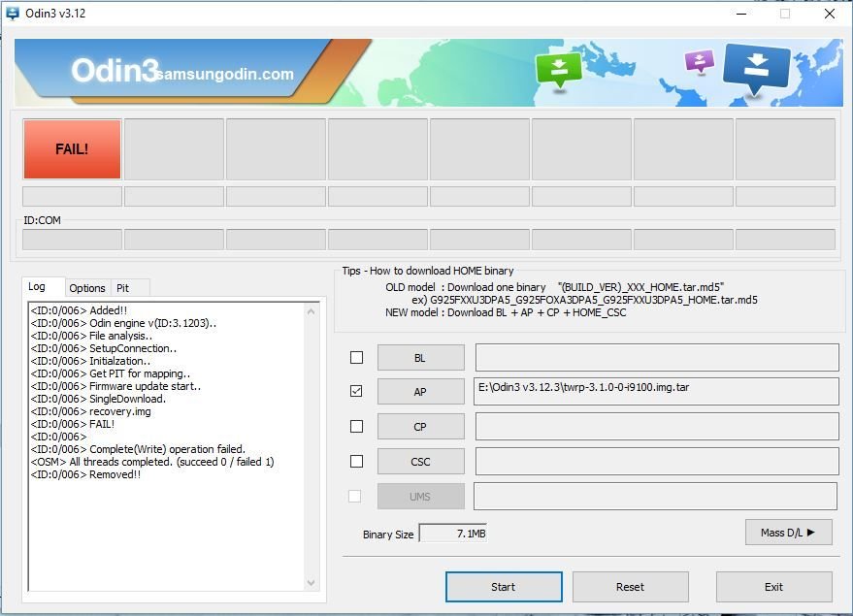Click the log line 'recovery.img'
The image size is (853, 616).
tap(120, 411)
